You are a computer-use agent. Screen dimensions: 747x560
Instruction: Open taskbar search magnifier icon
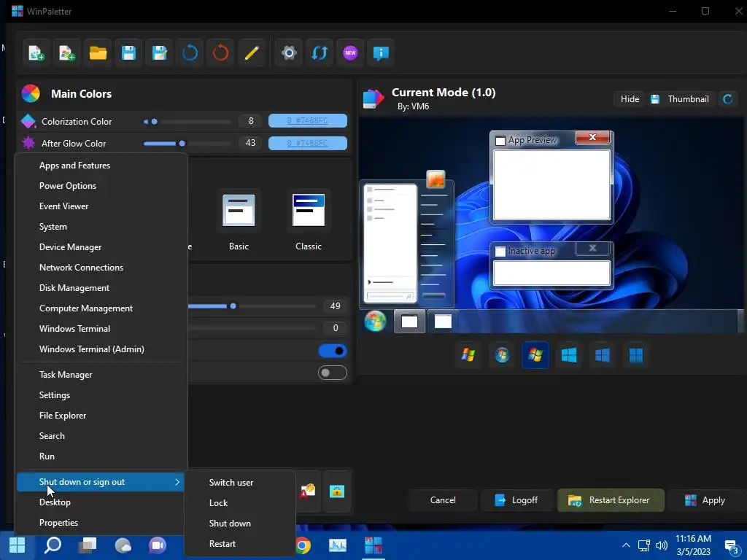(x=53, y=545)
